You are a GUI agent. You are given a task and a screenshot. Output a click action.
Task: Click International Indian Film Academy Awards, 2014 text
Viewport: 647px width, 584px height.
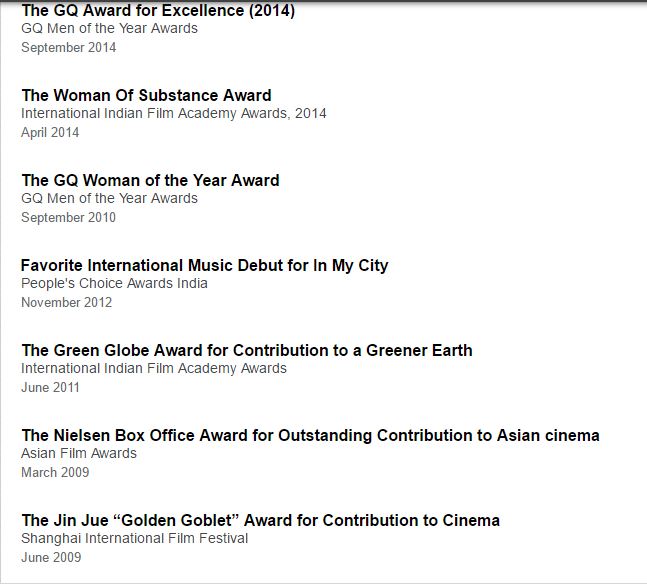[173, 114]
